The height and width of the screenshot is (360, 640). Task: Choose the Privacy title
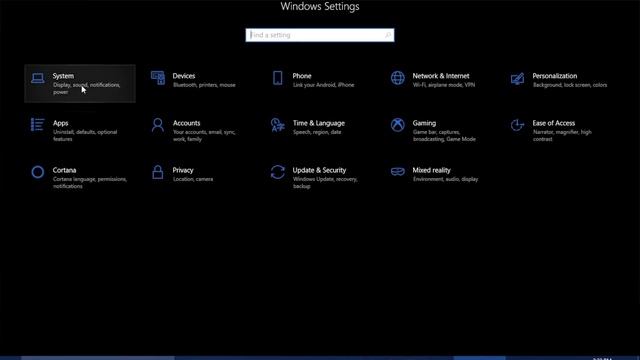183,170
